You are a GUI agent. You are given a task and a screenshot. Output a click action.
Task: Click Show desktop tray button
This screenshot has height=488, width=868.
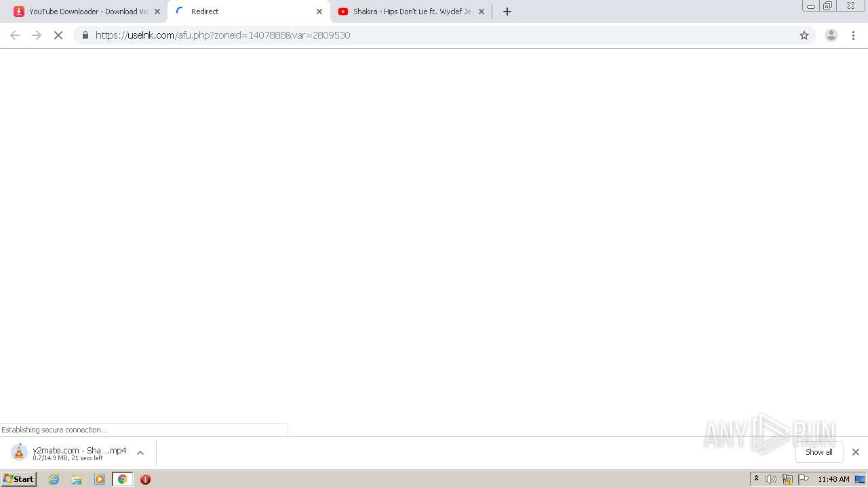860,479
